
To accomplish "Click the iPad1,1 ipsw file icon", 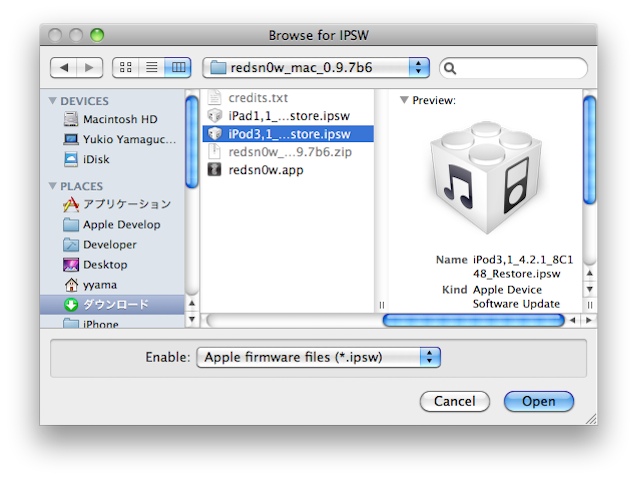I will pos(214,116).
